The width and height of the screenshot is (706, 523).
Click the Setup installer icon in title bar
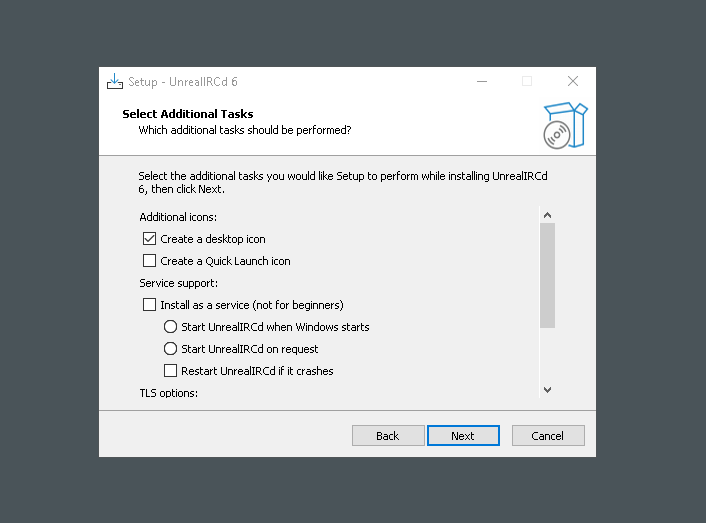(x=115, y=81)
